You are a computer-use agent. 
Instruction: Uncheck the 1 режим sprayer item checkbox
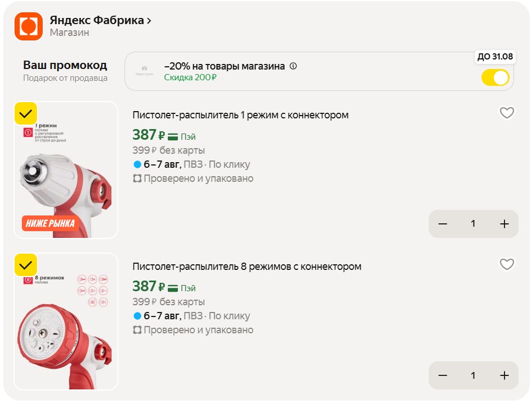pos(26,113)
